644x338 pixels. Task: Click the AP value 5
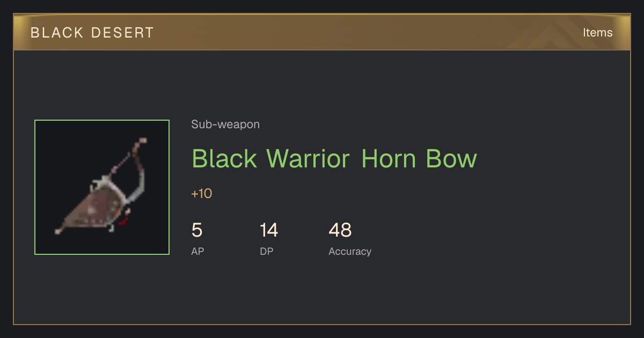coord(197,230)
